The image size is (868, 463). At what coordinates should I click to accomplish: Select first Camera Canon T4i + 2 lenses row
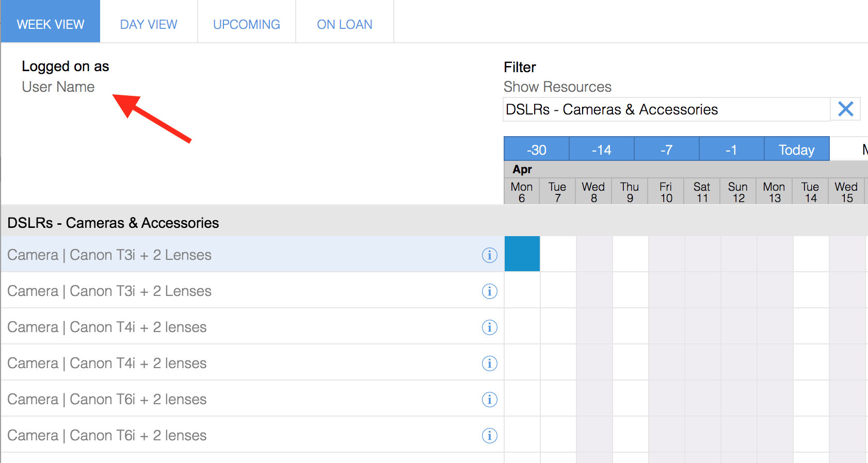tap(252, 326)
